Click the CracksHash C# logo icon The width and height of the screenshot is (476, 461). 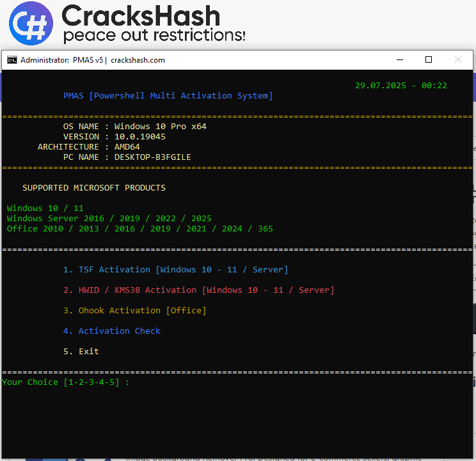[x=31, y=24]
